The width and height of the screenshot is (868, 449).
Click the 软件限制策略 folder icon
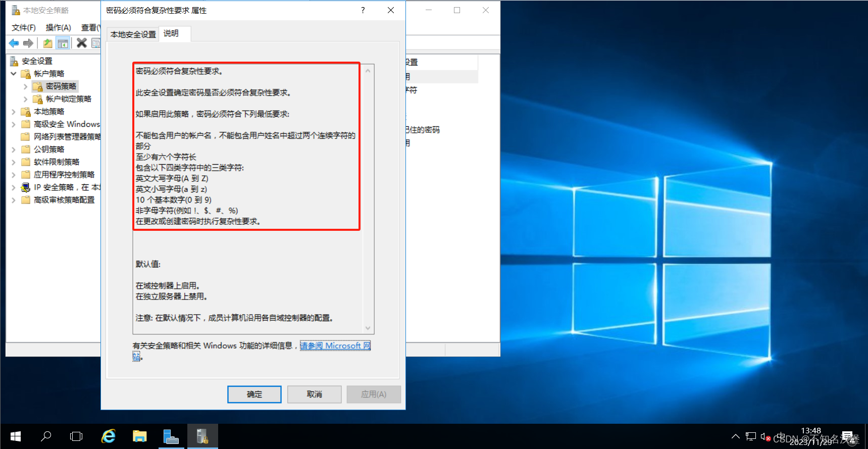click(26, 162)
